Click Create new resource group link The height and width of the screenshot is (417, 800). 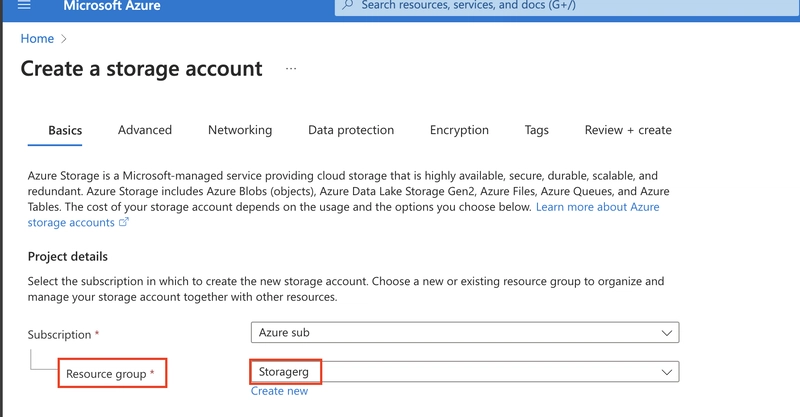pyautogui.click(x=279, y=391)
